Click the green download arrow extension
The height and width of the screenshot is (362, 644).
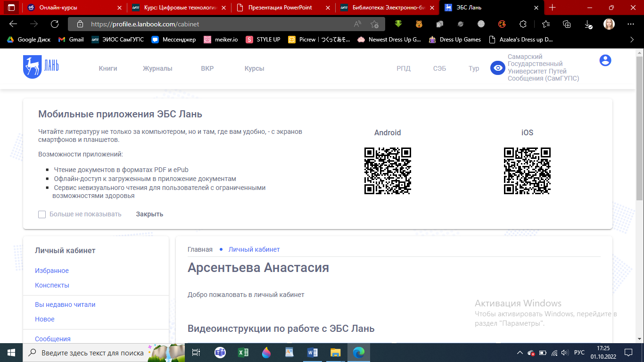click(398, 24)
